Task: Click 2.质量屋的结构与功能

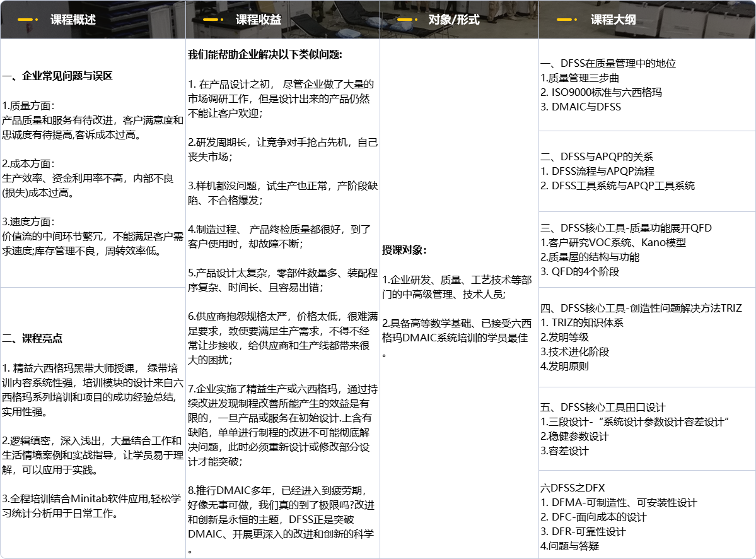Action: click(590, 257)
